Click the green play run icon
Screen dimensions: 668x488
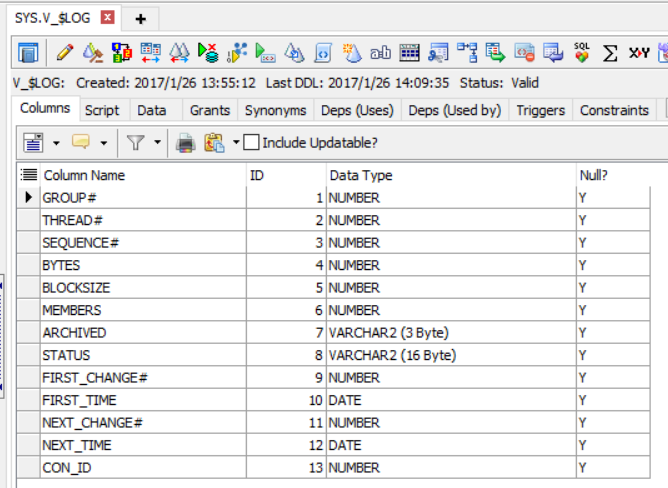[x=265, y=53]
